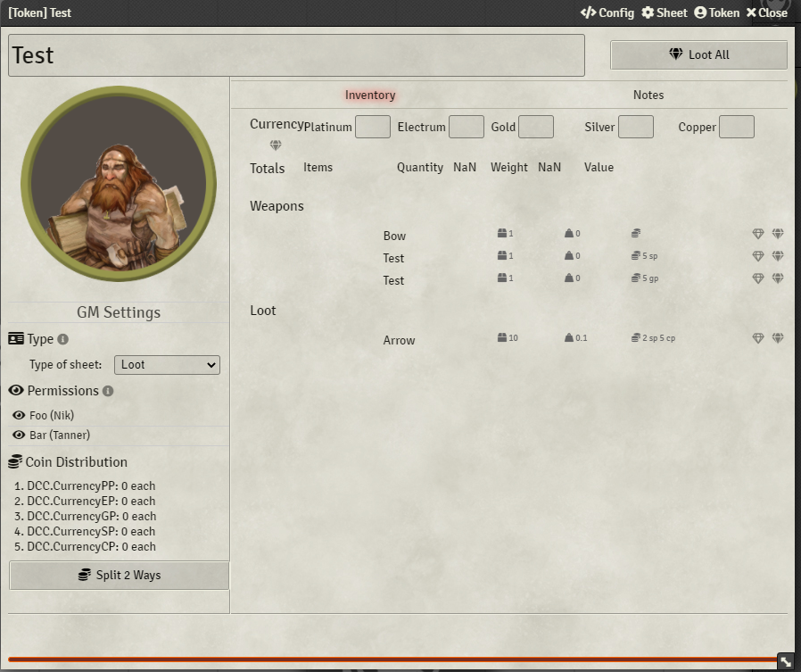Click the diamond icon below the Currency label

[x=276, y=144]
